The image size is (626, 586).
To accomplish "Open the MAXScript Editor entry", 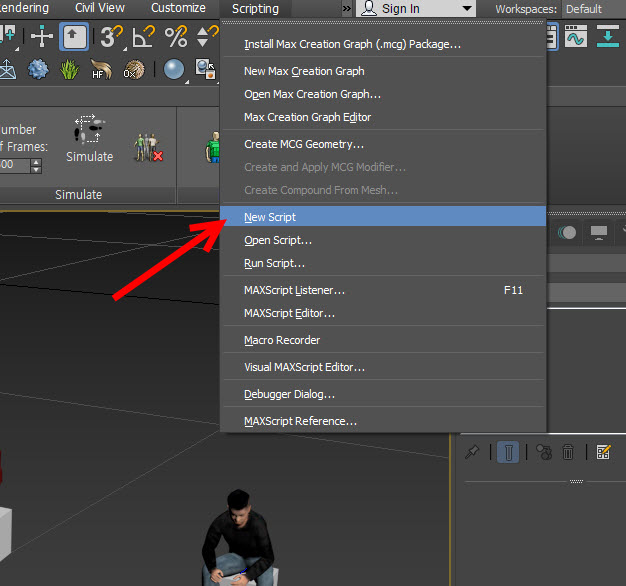I will 383,313.
